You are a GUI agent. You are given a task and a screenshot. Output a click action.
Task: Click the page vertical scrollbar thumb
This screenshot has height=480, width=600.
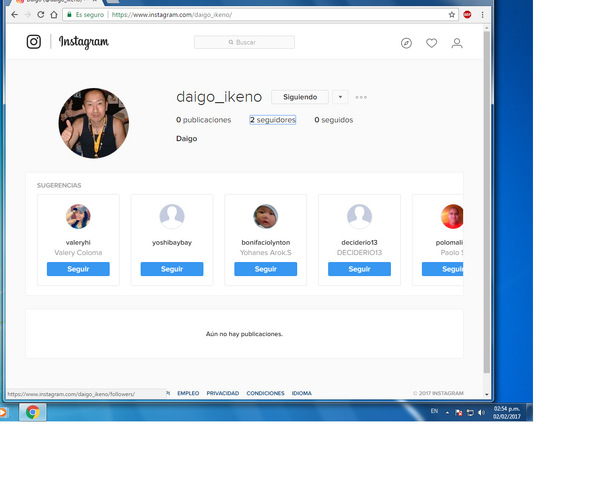coord(486,202)
